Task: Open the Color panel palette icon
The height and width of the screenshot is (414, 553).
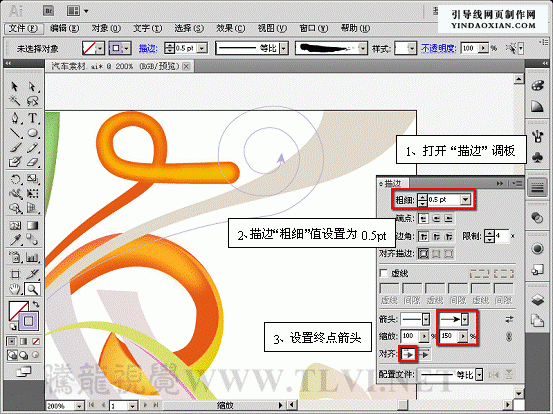Action: (x=537, y=86)
